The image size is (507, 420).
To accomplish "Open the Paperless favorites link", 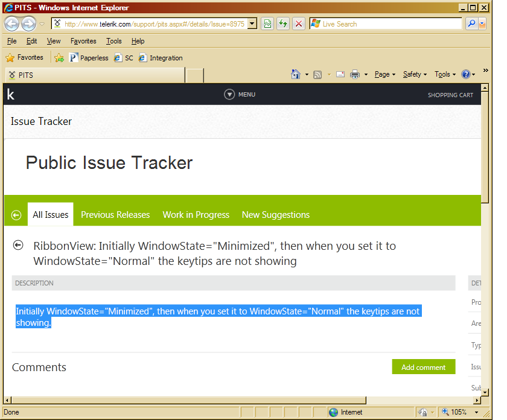I will pos(89,58).
